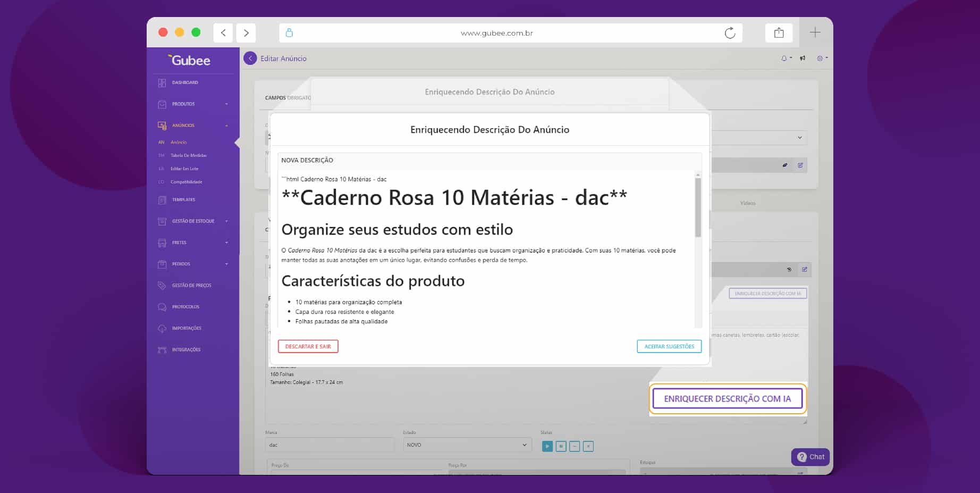
Task: Click the Produtos bag icon
Action: tap(162, 104)
